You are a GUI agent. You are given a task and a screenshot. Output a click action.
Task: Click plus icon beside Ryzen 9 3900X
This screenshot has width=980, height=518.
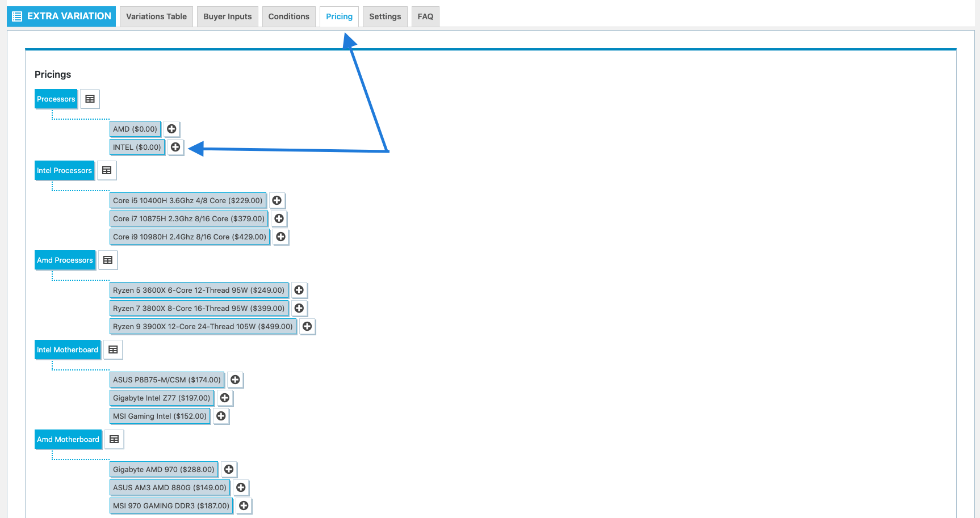[x=307, y=326]
